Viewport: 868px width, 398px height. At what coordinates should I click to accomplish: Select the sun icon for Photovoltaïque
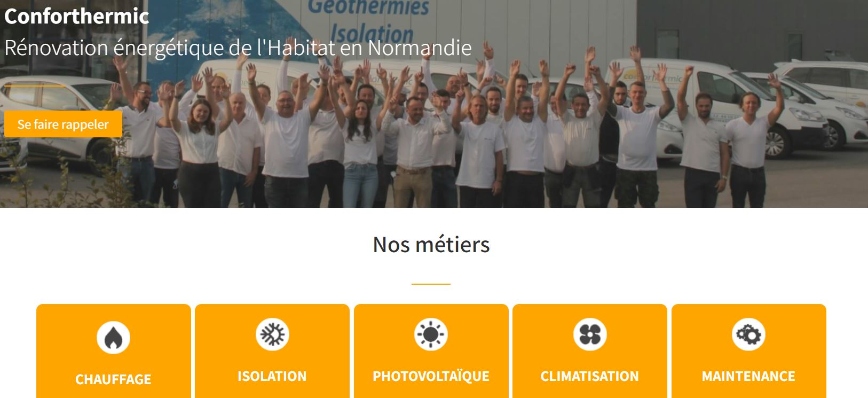pyautogui.click(x=431, y=334)
